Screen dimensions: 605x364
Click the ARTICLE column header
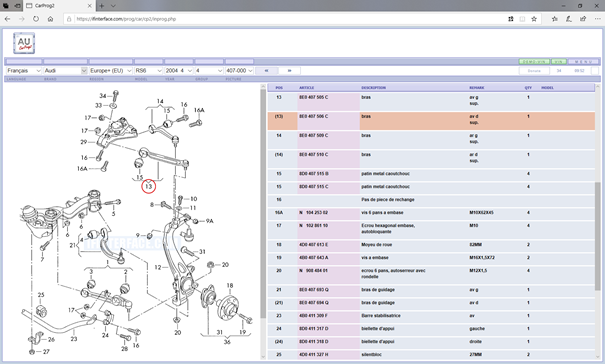click(307, 88)
